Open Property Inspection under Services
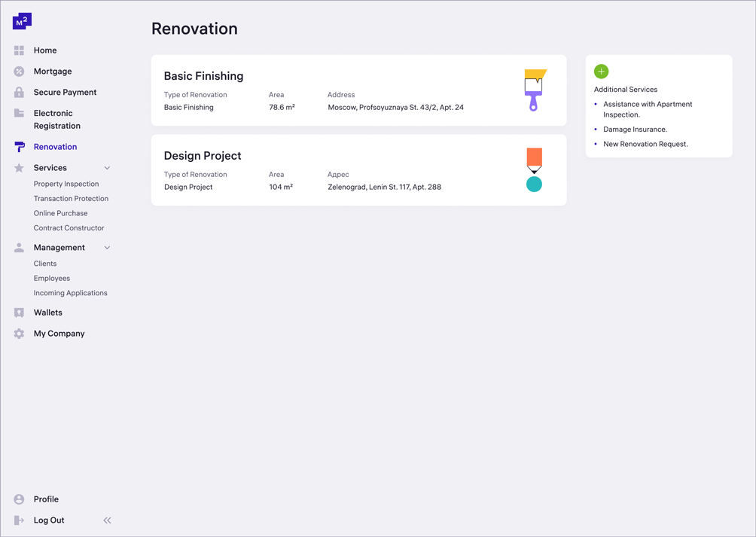Image resolution: width=756 pixels, height=537 pixels. click(x=66, y=184)
